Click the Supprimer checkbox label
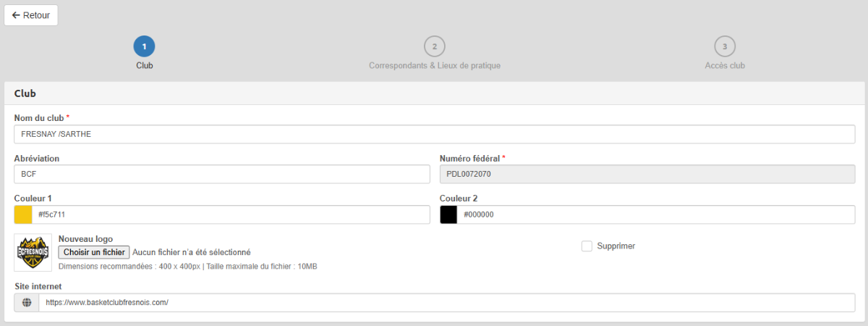The height and width of the screenshot is (326, 868). tap(616, 246)
